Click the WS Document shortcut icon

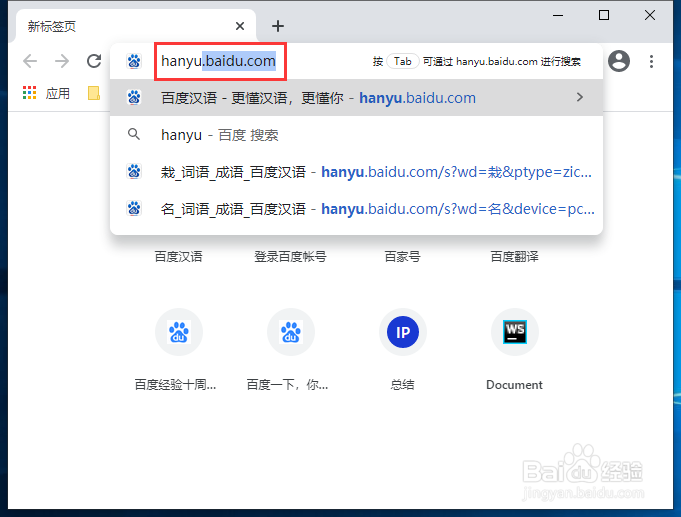(515, 332)
